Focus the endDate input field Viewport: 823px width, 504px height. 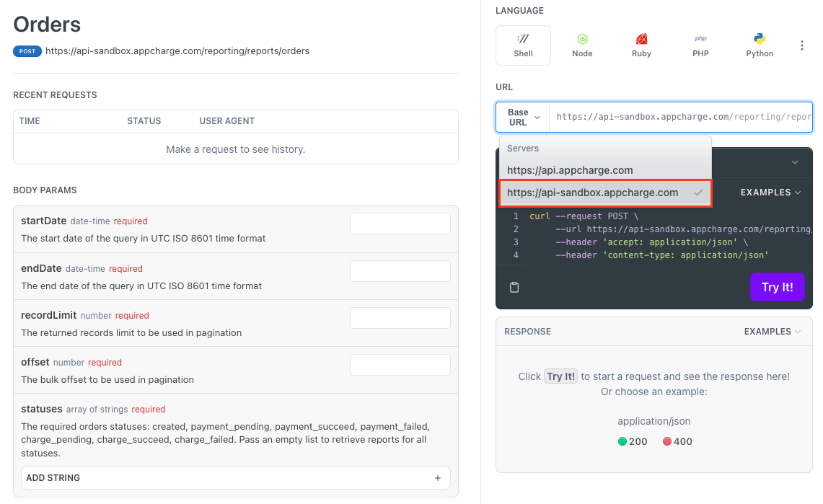[x=400, y=271]
